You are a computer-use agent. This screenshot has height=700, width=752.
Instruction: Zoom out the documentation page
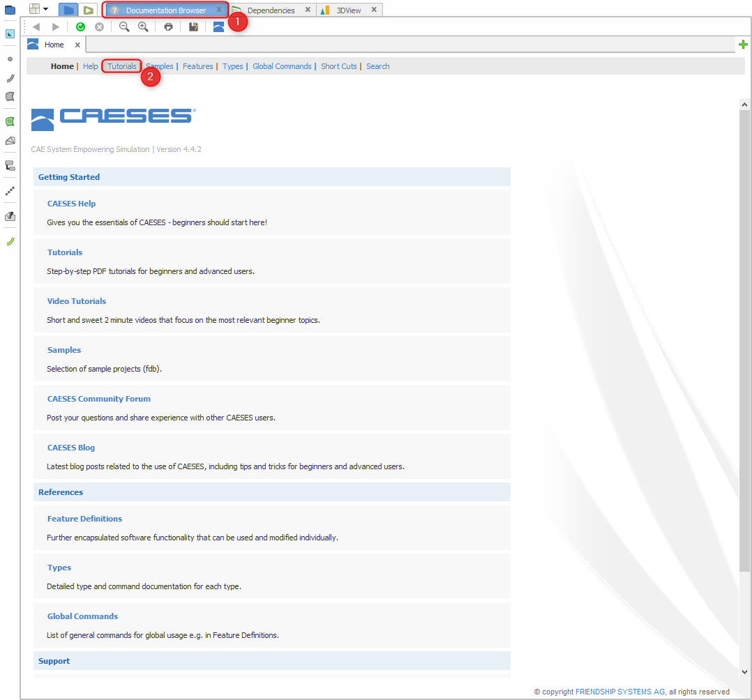(x=124, y=27)
